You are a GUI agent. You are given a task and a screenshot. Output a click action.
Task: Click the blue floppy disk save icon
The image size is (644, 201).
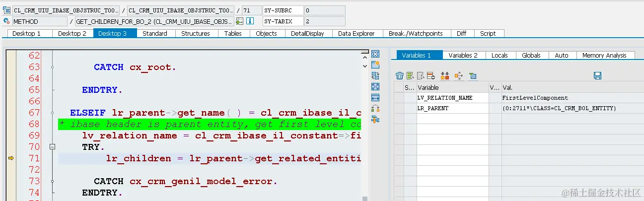(x=598, y=76)
